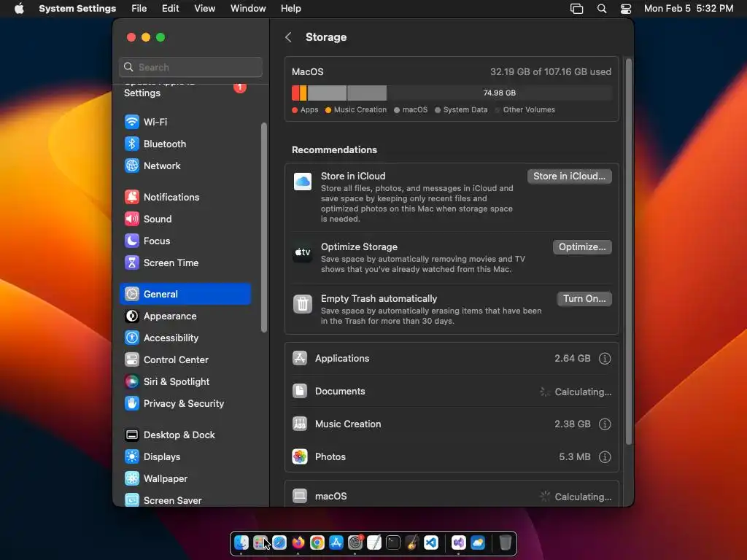Open App Store from the Dock

click(336, 542)
